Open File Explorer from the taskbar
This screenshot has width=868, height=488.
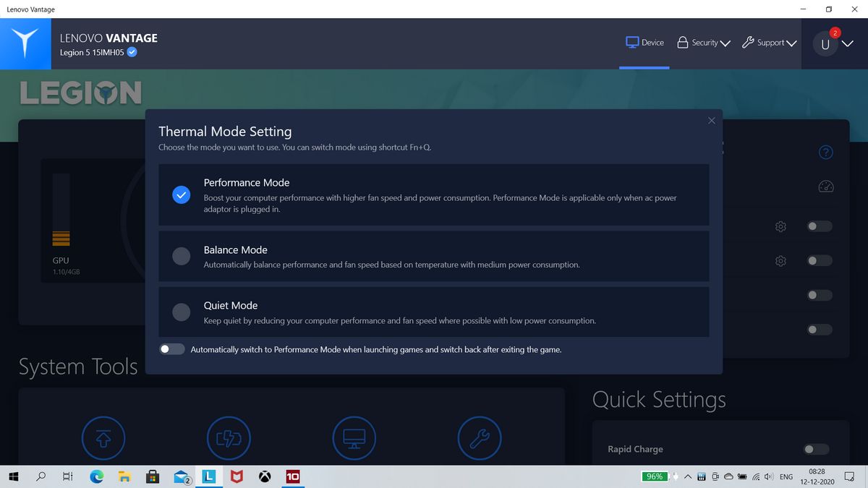click(x=124, y=476)
